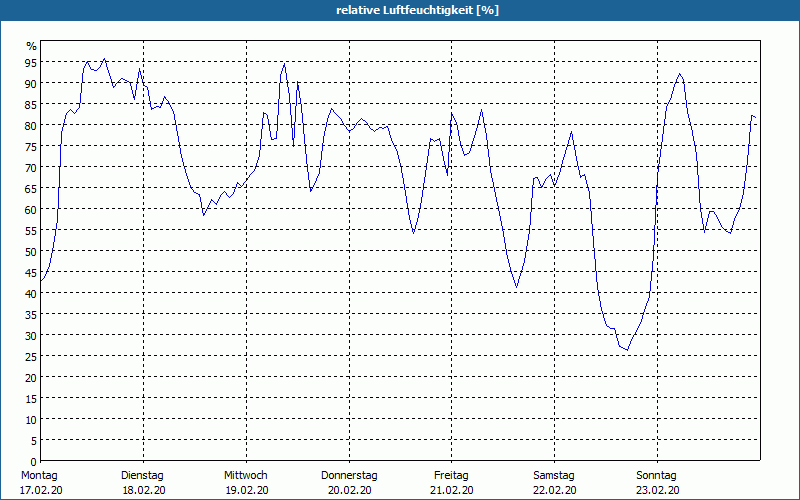This screenshot has width=800, height=500.
Task: Click the 85 value on y-axis
Action: (x=31, y=104)
